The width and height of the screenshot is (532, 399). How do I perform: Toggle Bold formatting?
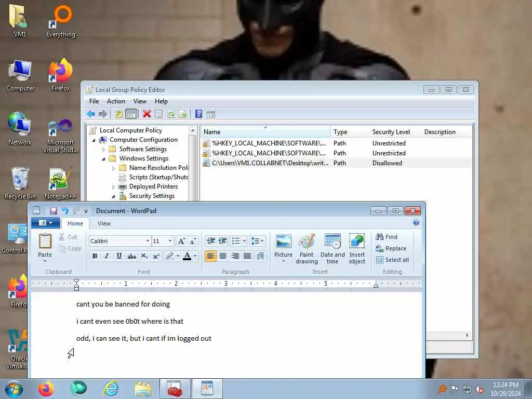[x=95, y=256]
